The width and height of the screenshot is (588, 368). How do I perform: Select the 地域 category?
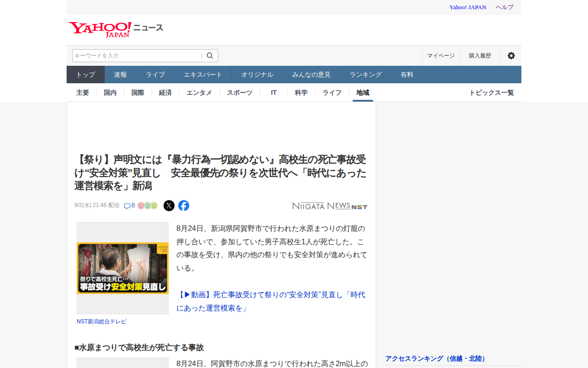[363, 92]
